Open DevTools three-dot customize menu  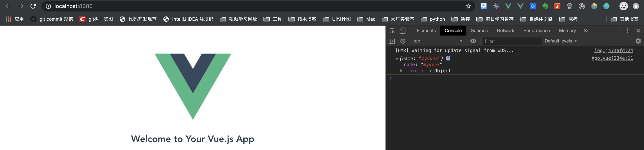click(x=628, y=31)
